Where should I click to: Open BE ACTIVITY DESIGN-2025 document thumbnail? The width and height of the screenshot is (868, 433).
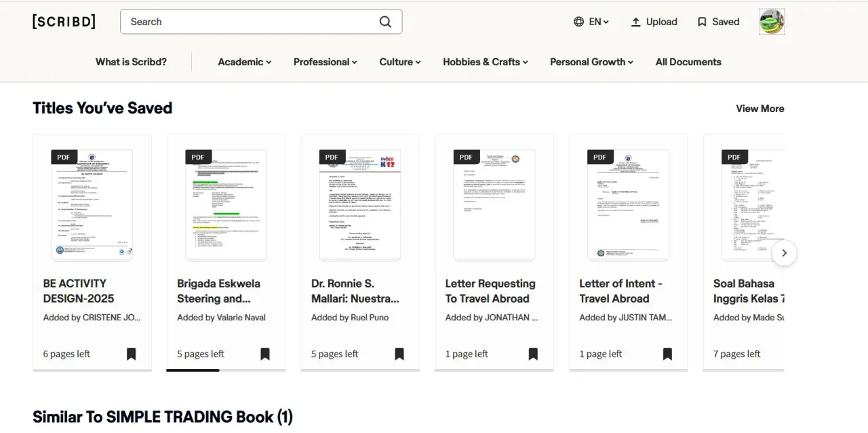click(x=92, y=204)
